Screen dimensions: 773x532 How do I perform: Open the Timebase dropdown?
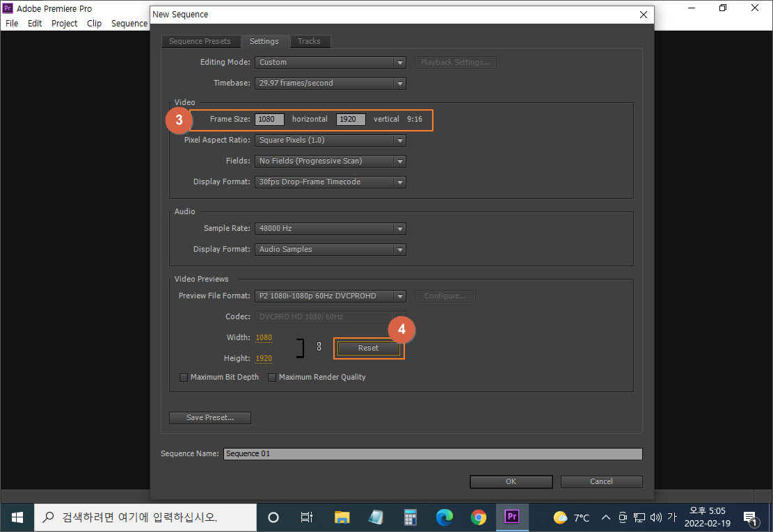point(330,83)
